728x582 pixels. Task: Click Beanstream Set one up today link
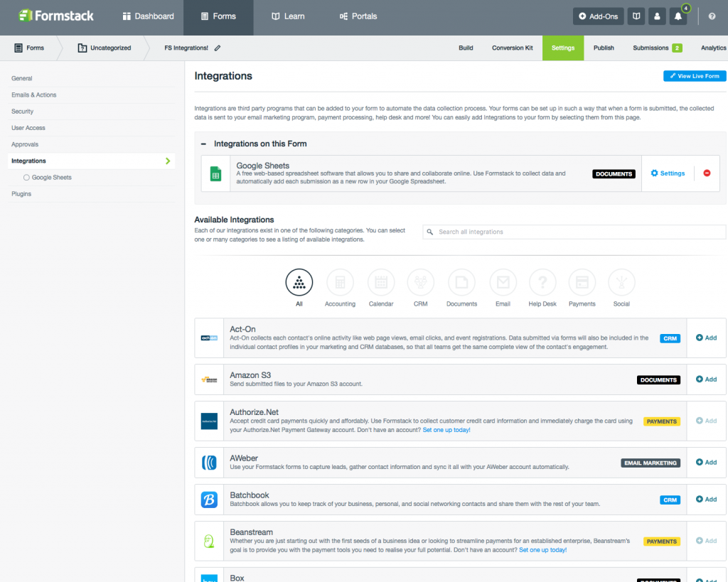542,550
